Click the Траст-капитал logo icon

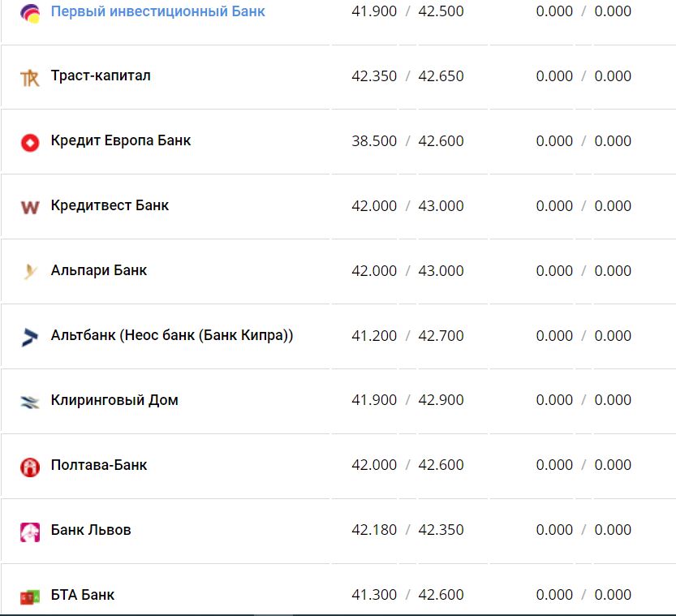coord(30,78)
